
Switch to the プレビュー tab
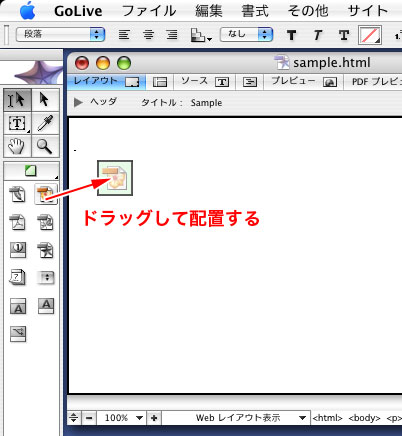(304, 82)
